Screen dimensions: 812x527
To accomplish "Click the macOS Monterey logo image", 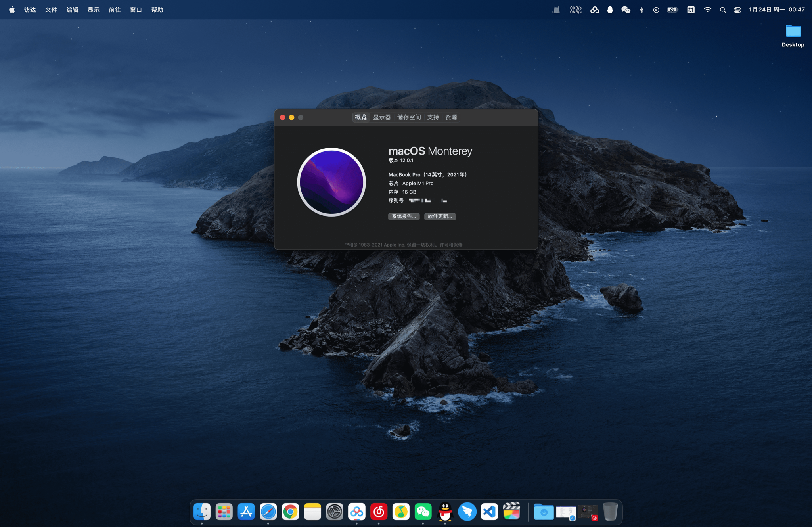I will pos(331,182).
